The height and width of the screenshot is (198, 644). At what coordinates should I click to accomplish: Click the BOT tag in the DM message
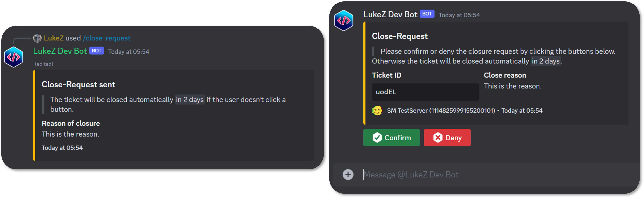(427, 14)
